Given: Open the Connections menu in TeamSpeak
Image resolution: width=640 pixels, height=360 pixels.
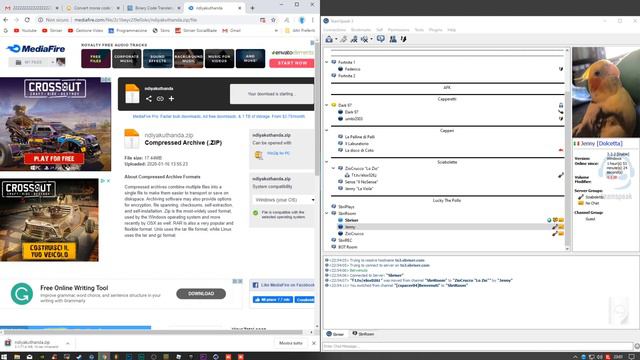Looking at the screenshot, I should (334, 30).
